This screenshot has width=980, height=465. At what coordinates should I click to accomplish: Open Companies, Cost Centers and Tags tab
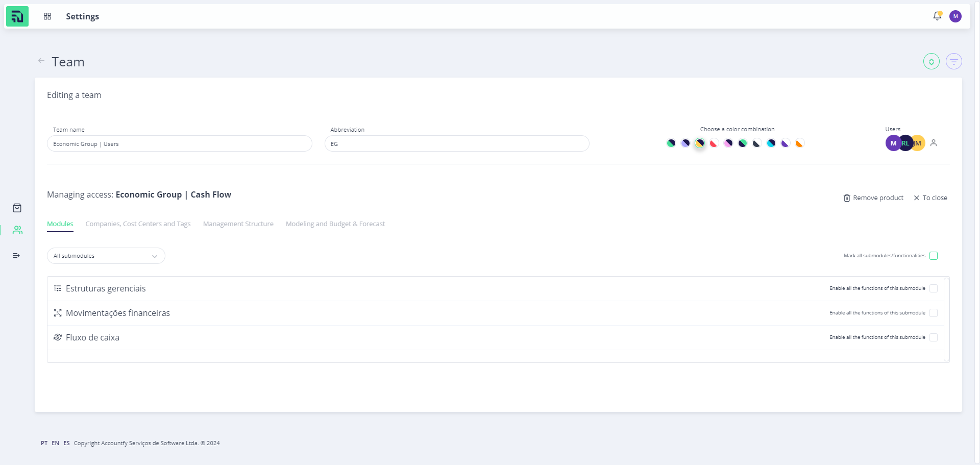coord(138,224)
